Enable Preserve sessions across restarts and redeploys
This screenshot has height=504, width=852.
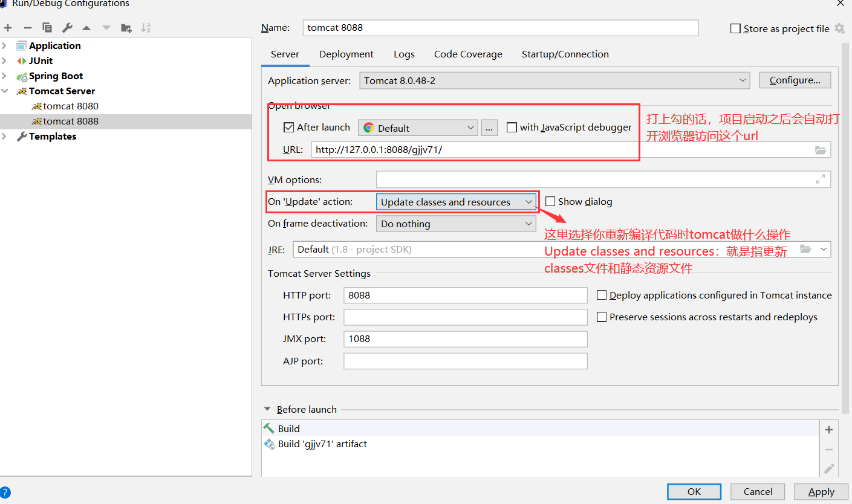tap(602, 317)
